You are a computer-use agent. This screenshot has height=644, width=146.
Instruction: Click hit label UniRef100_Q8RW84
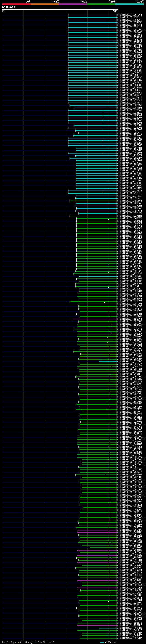tap(131, 53)
